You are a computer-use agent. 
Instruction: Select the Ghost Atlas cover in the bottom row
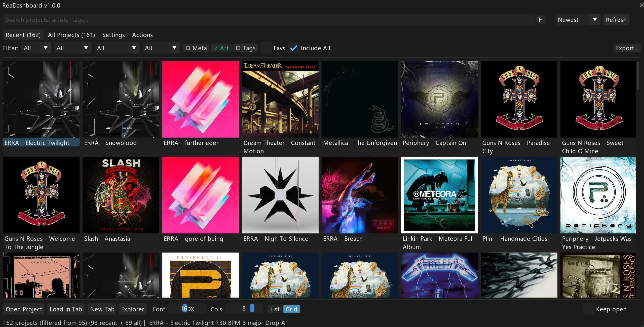[x=41, y=275]
